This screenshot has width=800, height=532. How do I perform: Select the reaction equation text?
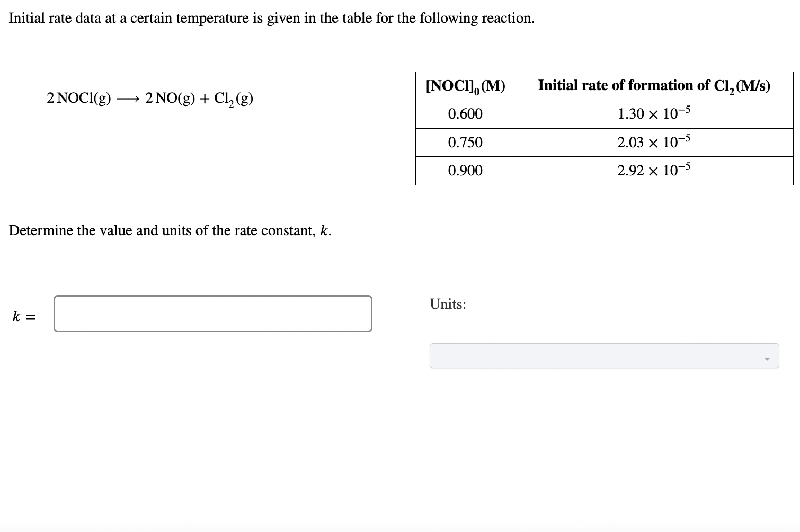[x=150, y=98]
